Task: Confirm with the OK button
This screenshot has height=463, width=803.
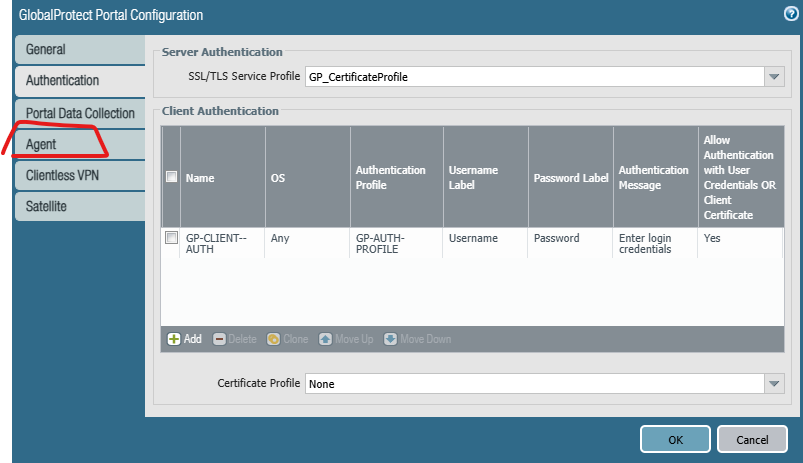Action: click(x=675, y=439)
